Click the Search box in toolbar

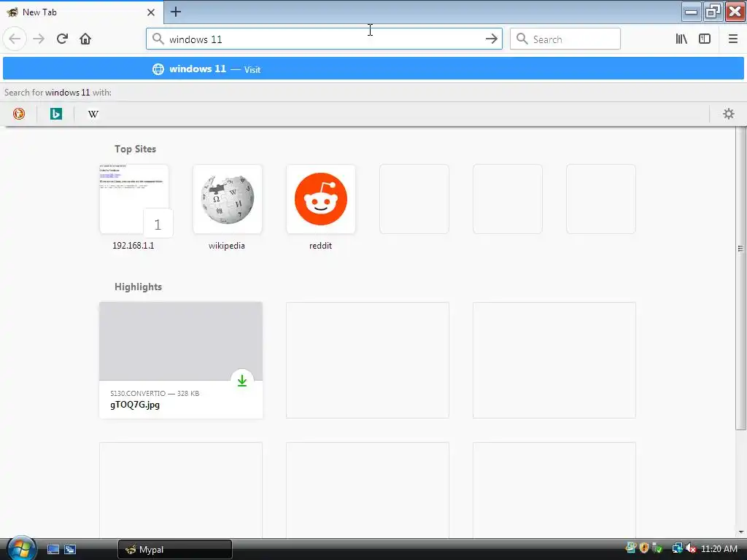click(x=565, y=39)
